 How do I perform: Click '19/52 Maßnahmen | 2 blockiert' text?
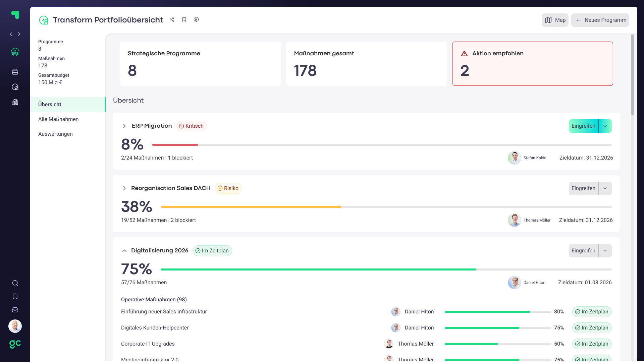point(158,220)
